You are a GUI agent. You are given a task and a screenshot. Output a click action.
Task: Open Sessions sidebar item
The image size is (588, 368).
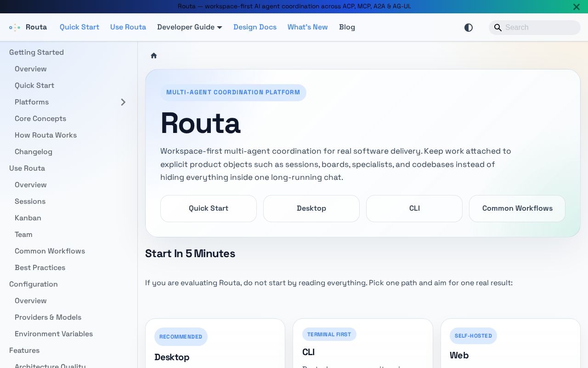(x=30, y=201)
